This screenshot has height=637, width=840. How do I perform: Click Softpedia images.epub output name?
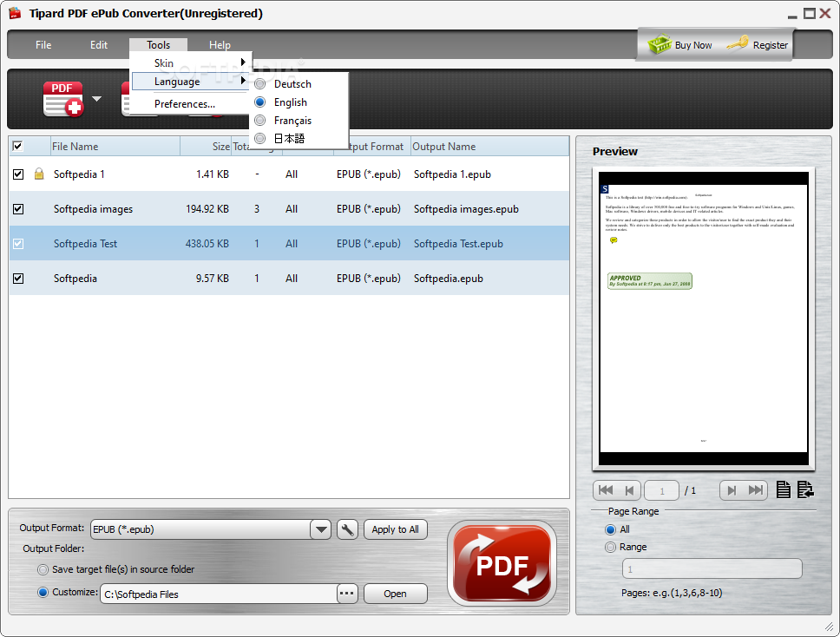[x=466, y=209]
